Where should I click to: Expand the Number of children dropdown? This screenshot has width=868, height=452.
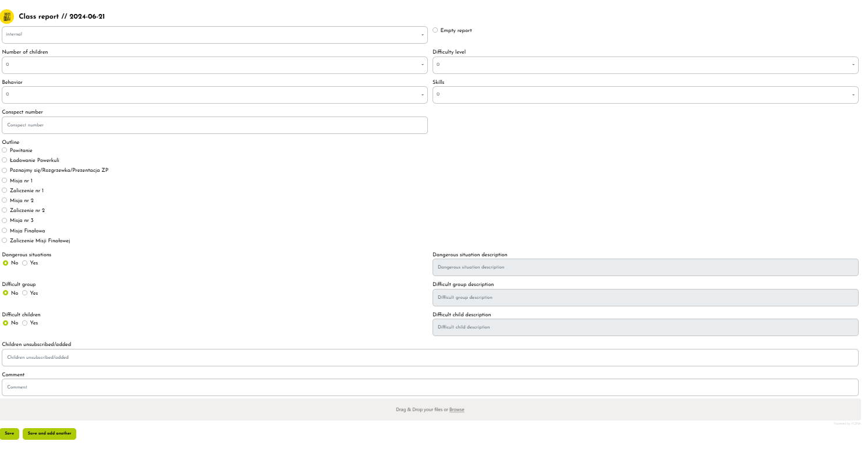pos(214,65)
